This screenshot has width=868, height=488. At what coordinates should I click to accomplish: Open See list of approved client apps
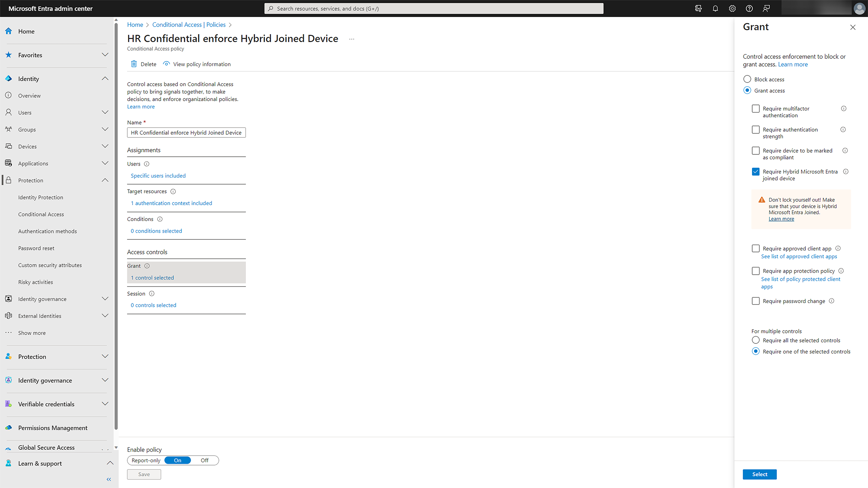coord(799,257)
